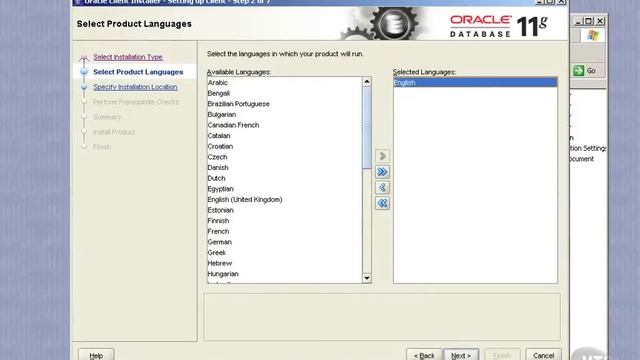This screenshot has width=640, height=360.
Task: Close the background window
Action: (600, 21)
